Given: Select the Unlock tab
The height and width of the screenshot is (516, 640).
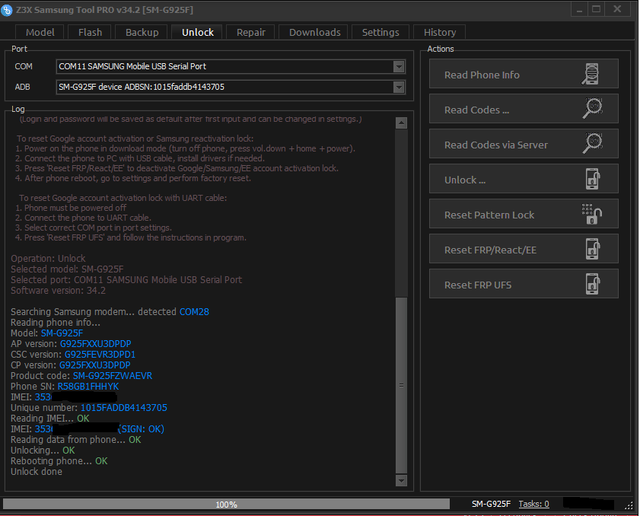Looking at the screenshot, I should (198, 32).
